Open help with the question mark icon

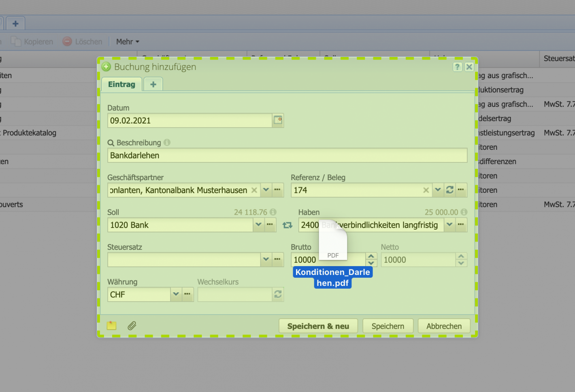[x=457, y=66]
